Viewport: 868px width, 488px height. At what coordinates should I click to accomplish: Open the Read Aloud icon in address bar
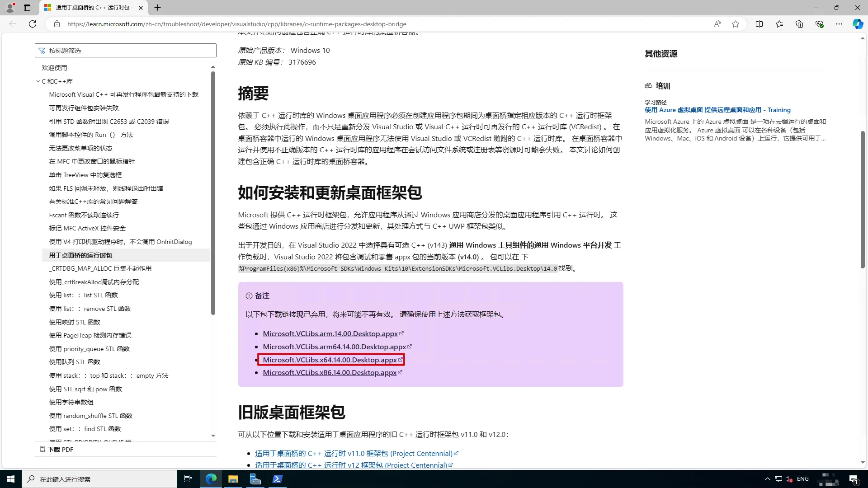717,24
